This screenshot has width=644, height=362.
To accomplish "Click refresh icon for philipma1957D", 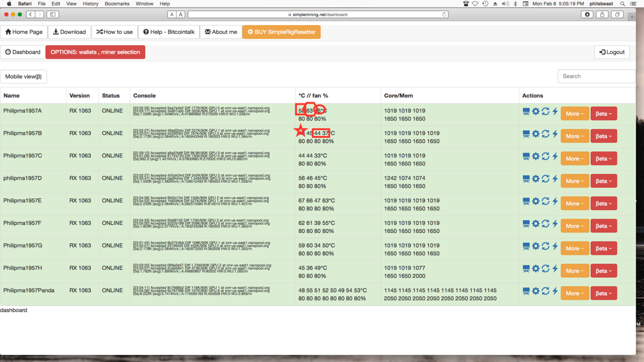I will click(x=545, y=178).
